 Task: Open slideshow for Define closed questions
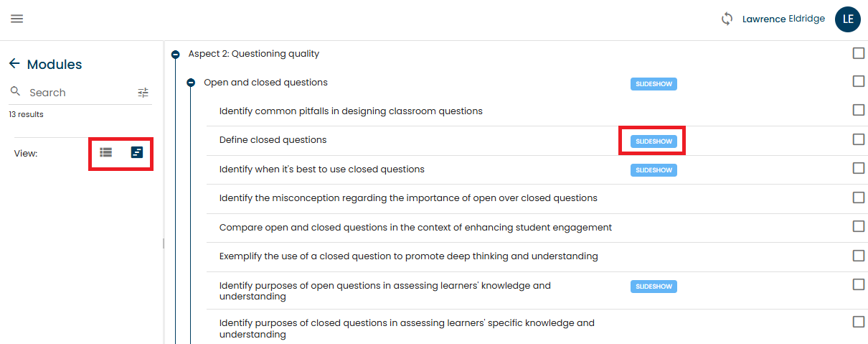pos(654,141)
